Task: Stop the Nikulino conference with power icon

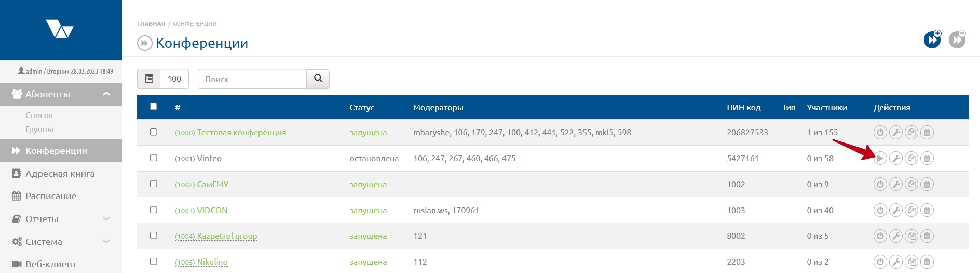Action: click(880, 262)
